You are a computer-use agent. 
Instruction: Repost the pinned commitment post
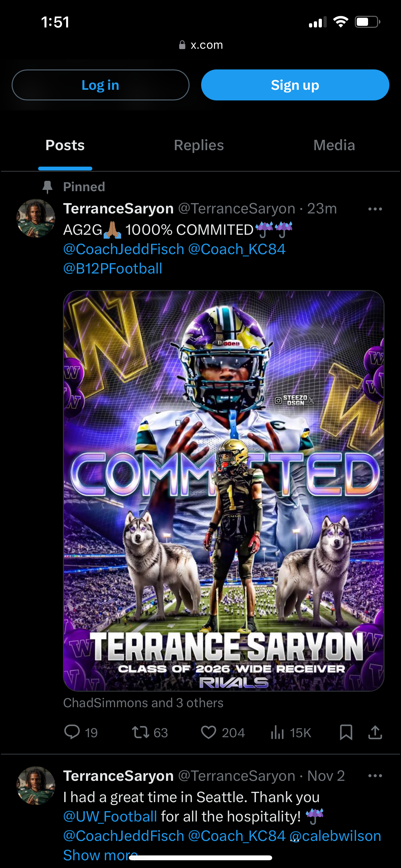pos(149,733)
